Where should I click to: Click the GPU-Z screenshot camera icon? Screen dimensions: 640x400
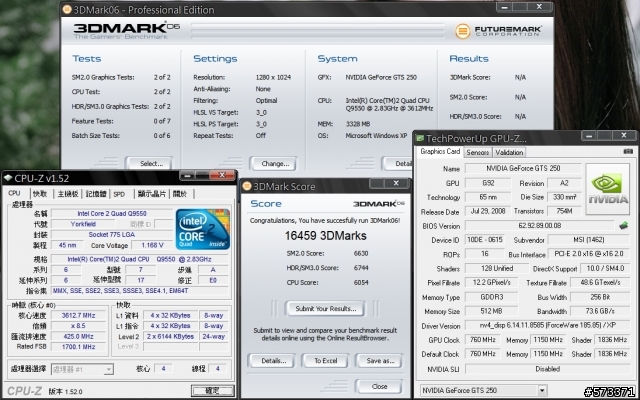pos(628,151)
